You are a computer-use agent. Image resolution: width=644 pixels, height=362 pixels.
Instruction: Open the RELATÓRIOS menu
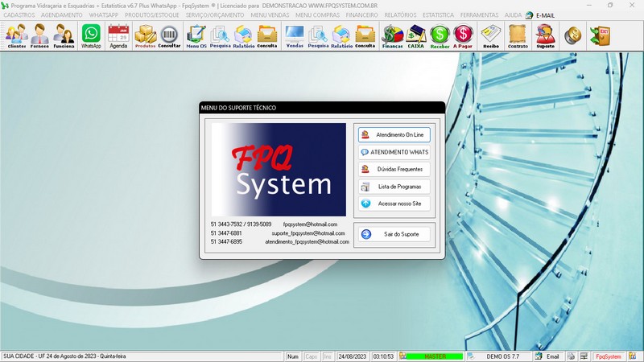click(400, 15)
